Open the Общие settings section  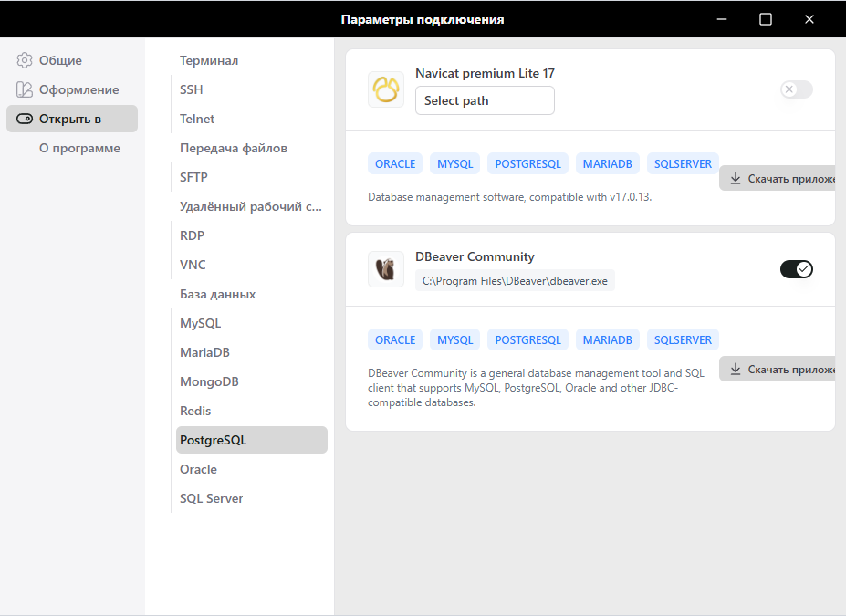point(72,60)
